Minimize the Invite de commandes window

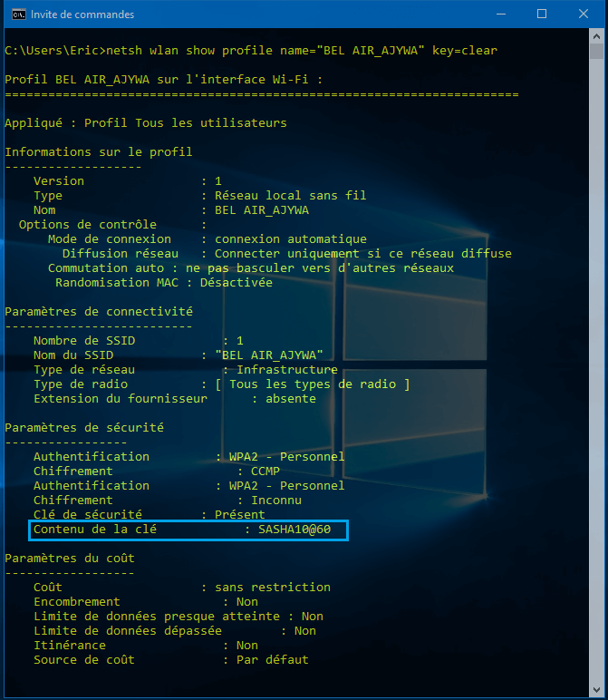(501, 15)
